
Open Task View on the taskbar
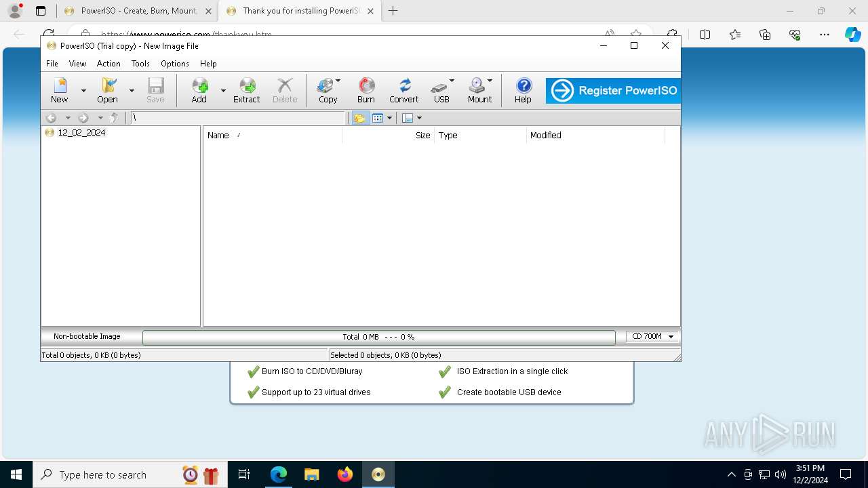[x=245, y=474]
